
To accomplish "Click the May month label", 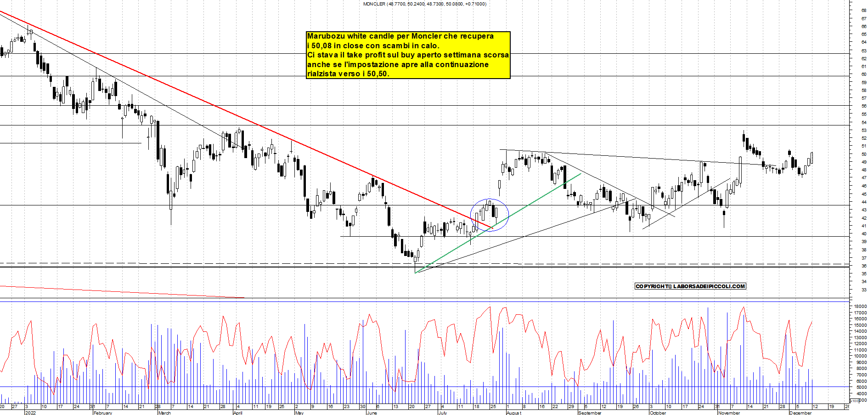I will pyautogui.click(x=299, y=413).
